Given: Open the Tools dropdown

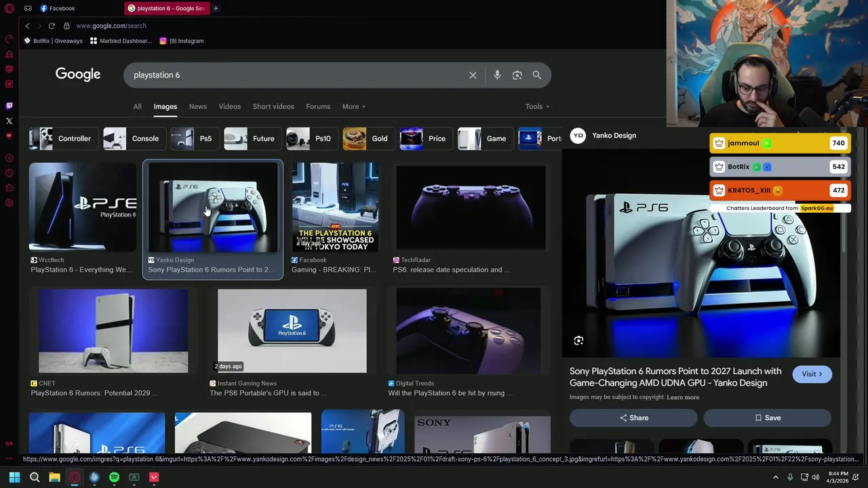Looking at the screenshot, I should point(537,106).
